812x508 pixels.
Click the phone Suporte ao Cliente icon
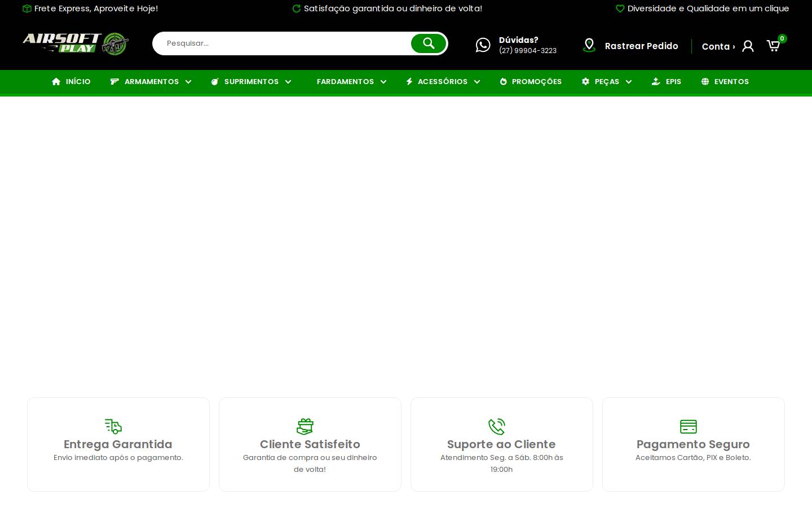[x=497, y=426]
